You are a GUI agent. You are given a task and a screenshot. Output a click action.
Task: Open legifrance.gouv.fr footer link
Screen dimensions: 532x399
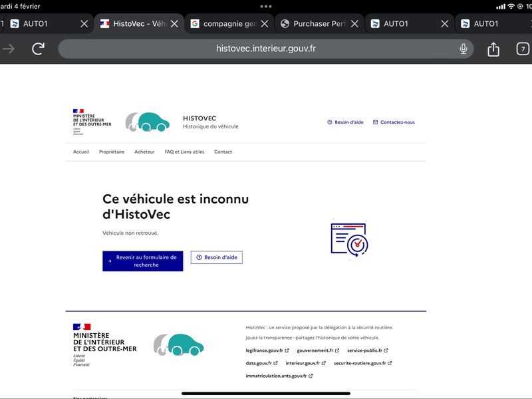[267, 350]
